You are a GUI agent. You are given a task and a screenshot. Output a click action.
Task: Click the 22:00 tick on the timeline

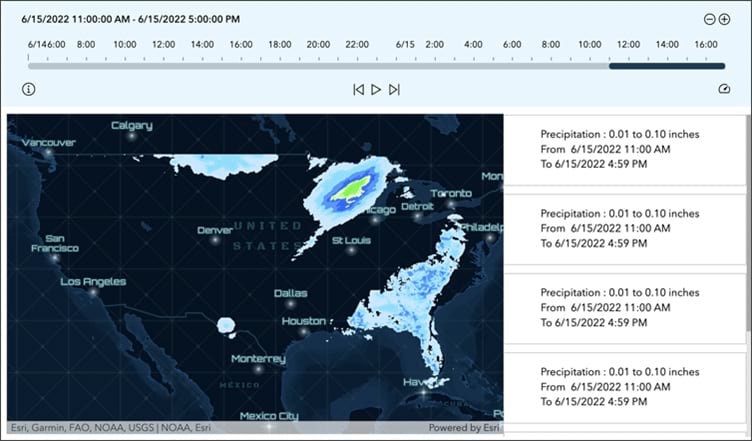357,45
